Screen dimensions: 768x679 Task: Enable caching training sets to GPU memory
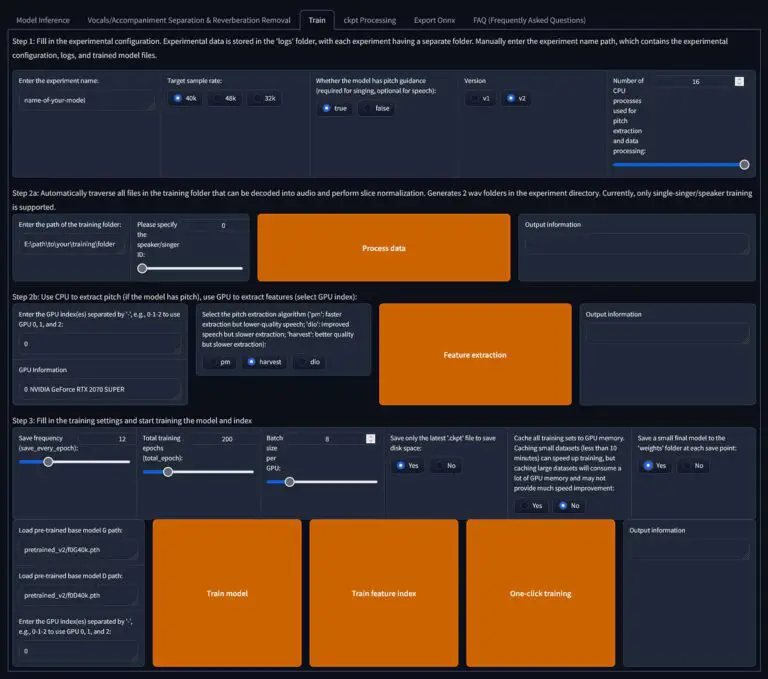(x=531, y=506)
